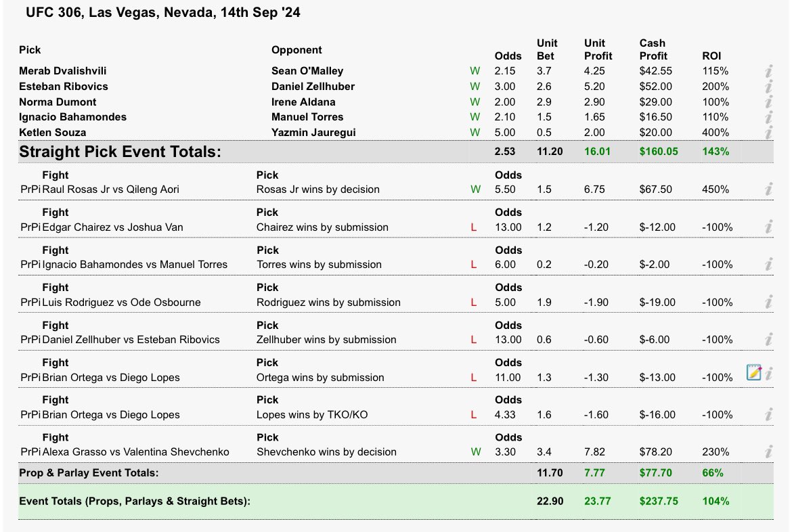Click the Event Totals summary label

(135, 501)
